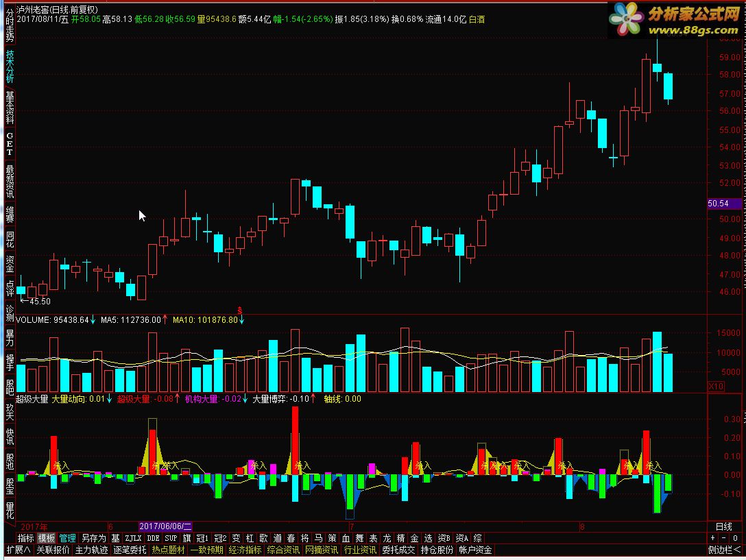This screenshot has height=560, width=746.
Task: Collapse the 侧边栏 sidebar toggle
Action: click(x=725, y=550)
